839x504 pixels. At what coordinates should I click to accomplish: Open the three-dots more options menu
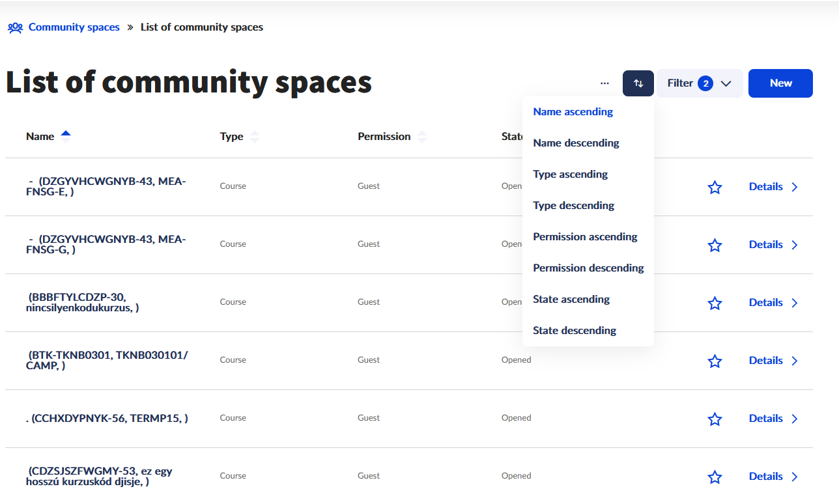pyautogui.click(x=604, y=83)
